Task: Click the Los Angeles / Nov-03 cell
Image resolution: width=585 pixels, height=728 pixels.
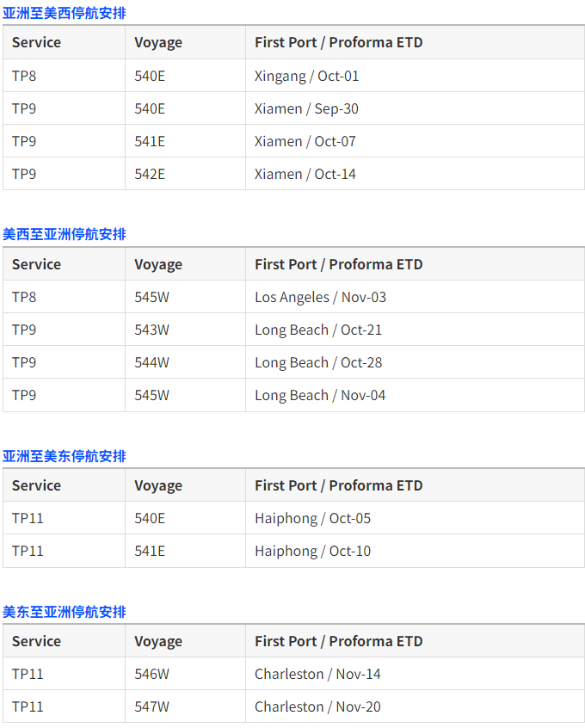Action: pyautogui.click(x=320, y=297)
